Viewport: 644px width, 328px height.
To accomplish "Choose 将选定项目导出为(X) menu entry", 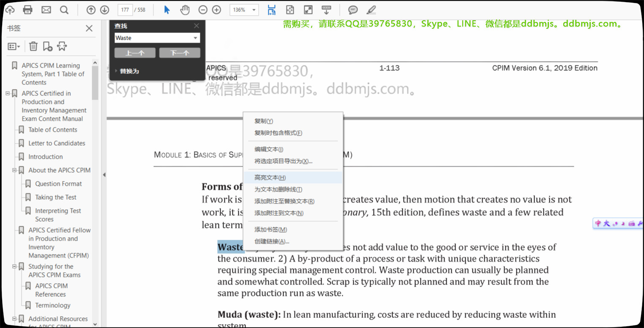I will click(294, 161).
